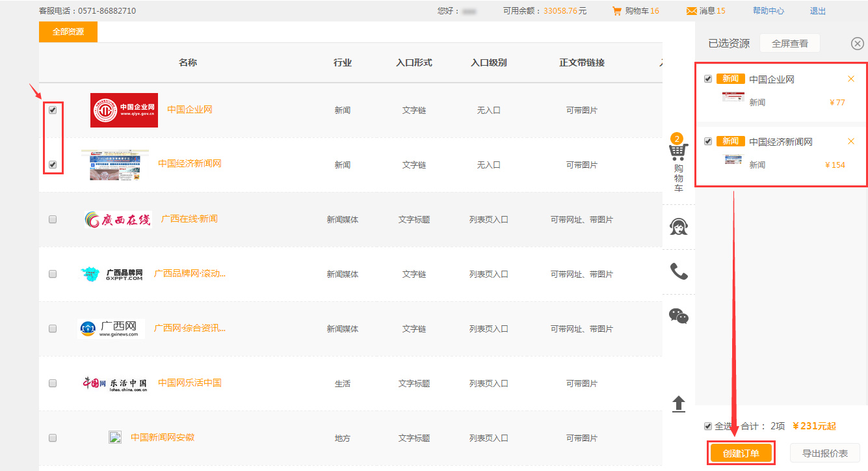Click the ¥77 price in selected panel
Screen dimensions: 868x471
pos(837,102)
